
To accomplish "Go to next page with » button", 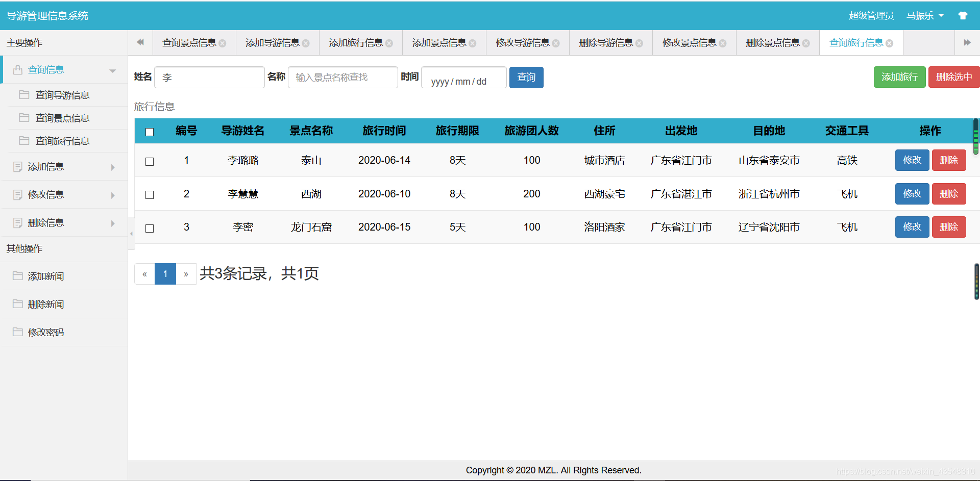I will (186, 274).
